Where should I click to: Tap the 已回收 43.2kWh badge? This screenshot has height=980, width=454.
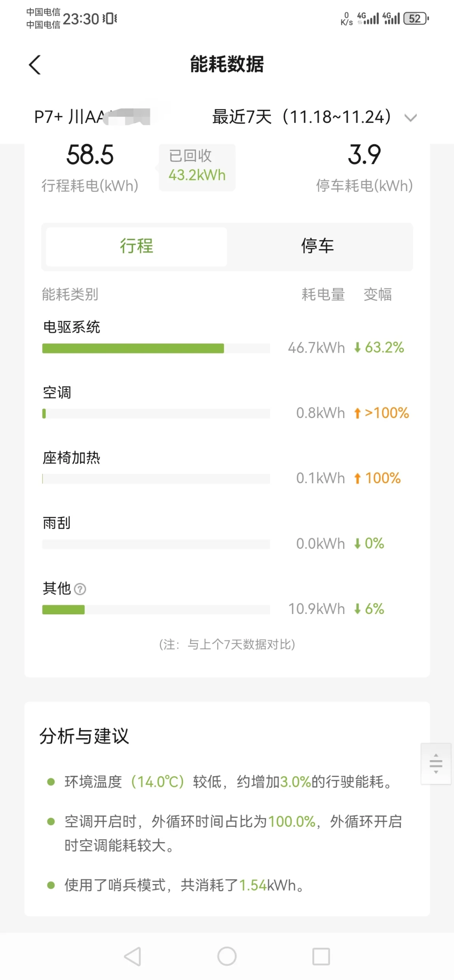click(x=197, y=167)
